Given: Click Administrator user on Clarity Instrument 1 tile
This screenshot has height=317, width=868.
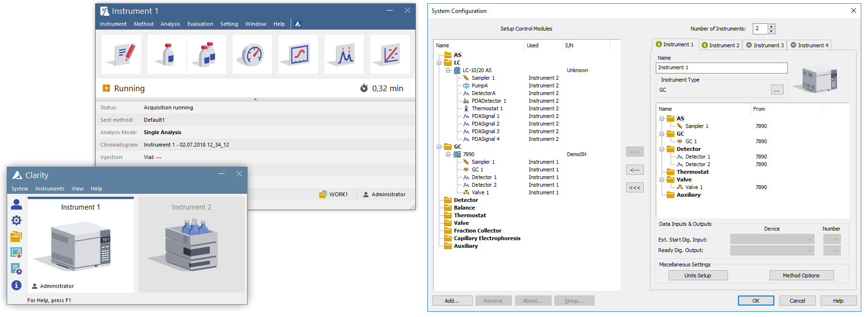Looking at the screenshot, I should coord(53,286).
